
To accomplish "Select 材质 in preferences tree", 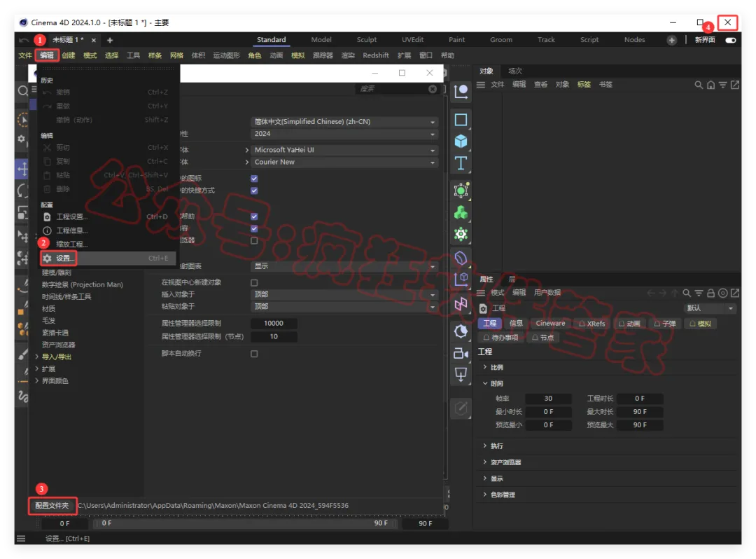I will coord(49,308).
